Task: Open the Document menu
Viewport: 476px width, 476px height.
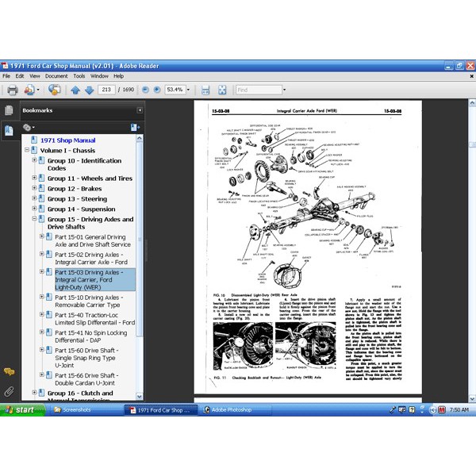Action: point(56,76)
